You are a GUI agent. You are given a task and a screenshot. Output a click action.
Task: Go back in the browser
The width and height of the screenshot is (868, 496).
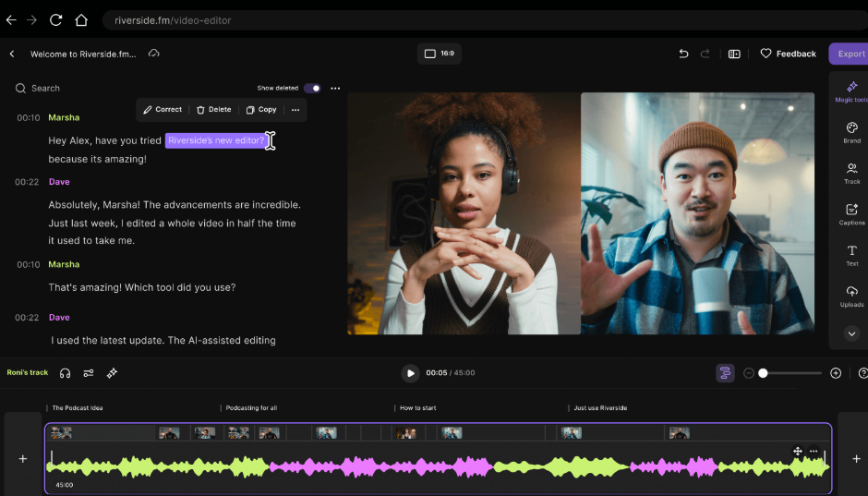tap(11, 20)
